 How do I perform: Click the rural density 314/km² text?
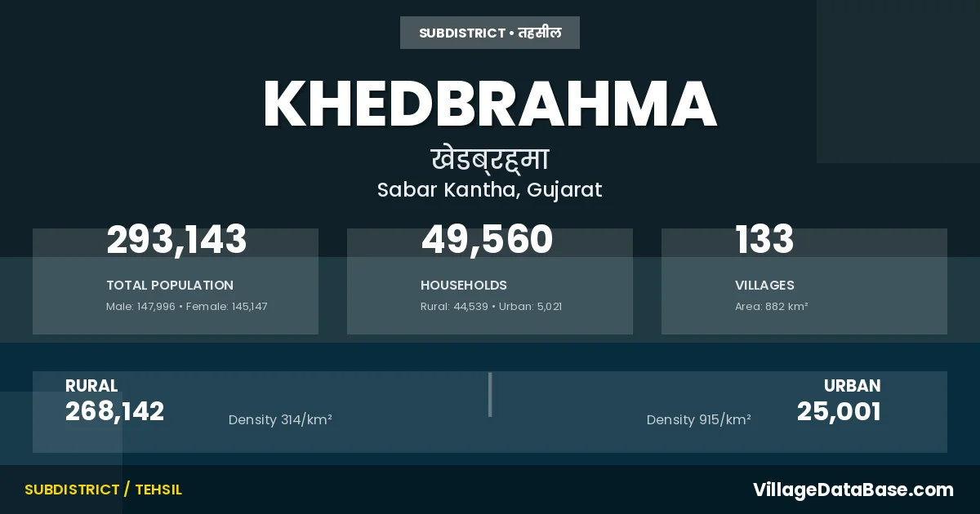click(x=280, y=420)
